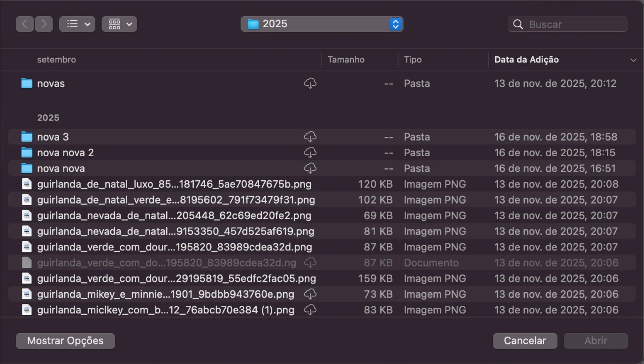Click cloud download icon for nova 3
The height and width of the screenshot is (364, 644).
310,137
